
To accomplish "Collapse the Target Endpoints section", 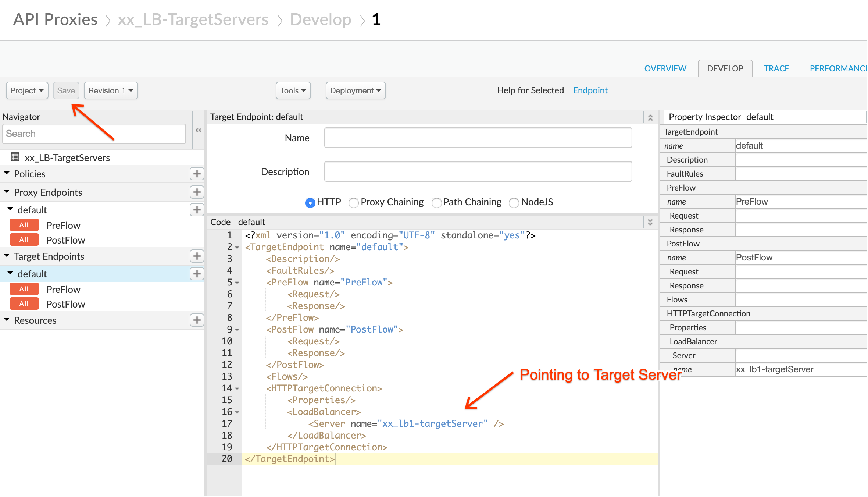I will click(x=7, y=255).
